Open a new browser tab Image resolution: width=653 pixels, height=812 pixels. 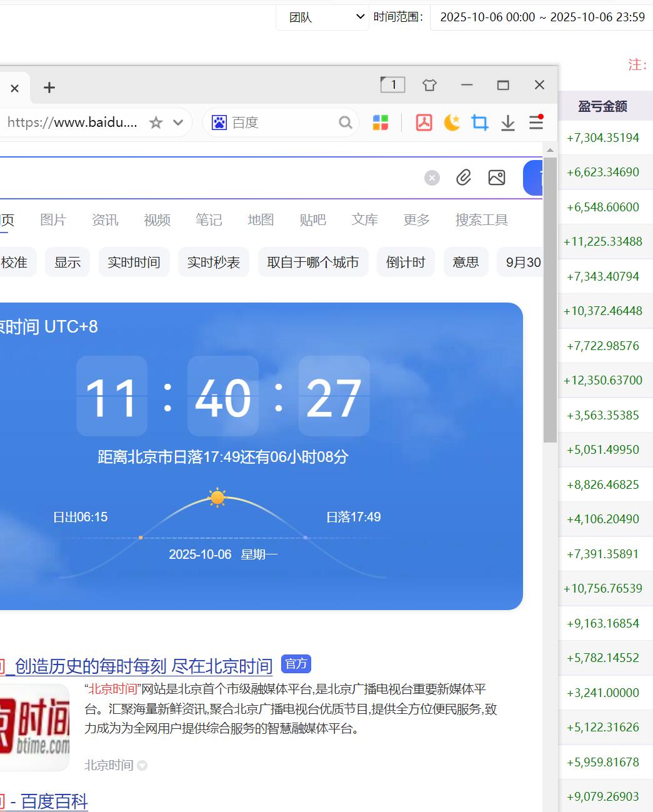pyautogui.click(x=49, y=88)
